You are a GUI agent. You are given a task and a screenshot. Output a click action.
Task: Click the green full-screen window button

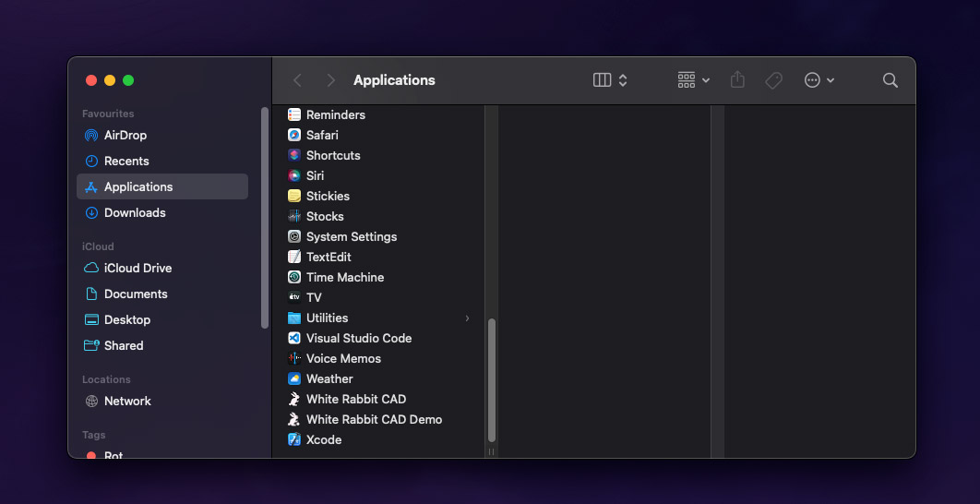(x=128, y=80)
